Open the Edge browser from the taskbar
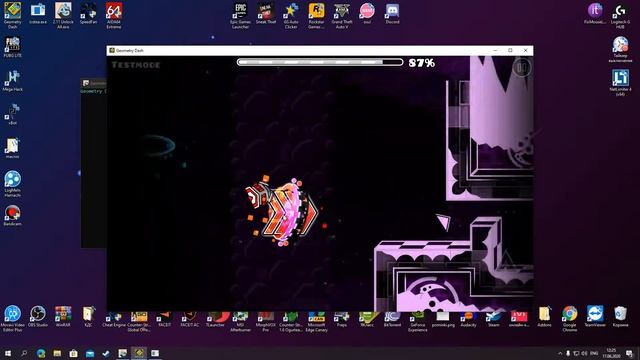The image size is (640, 360). [41, 353]
